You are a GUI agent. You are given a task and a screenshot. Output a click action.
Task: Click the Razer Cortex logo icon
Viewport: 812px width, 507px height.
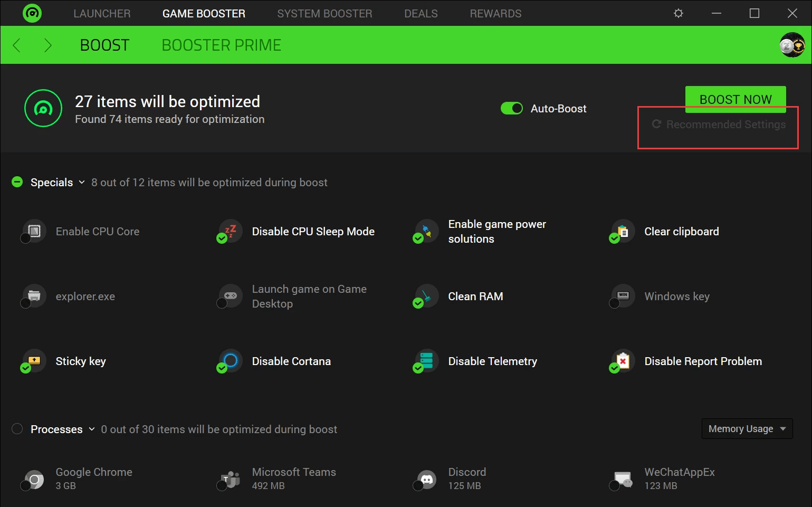32,13
